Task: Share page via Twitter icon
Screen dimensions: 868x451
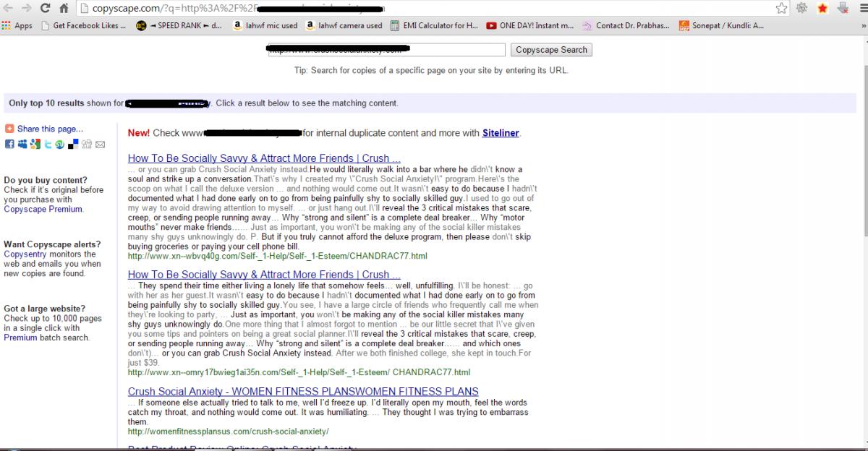Action: point(48,144)
